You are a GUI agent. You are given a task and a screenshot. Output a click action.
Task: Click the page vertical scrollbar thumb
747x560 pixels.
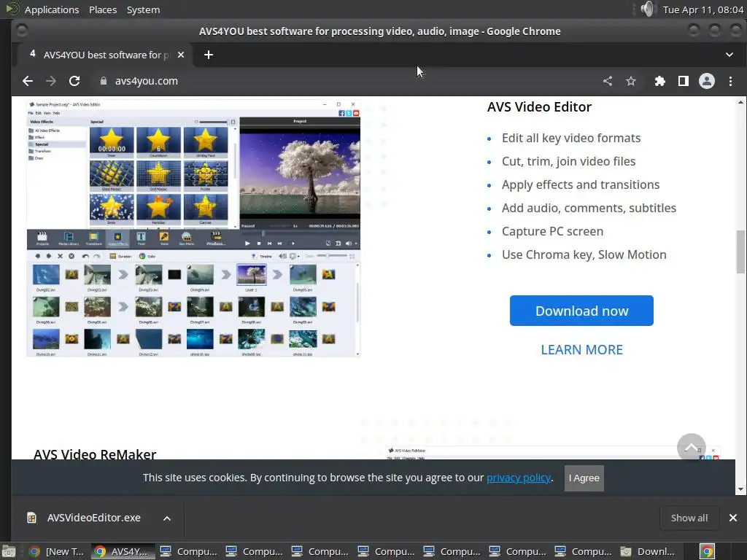(740, 252)
